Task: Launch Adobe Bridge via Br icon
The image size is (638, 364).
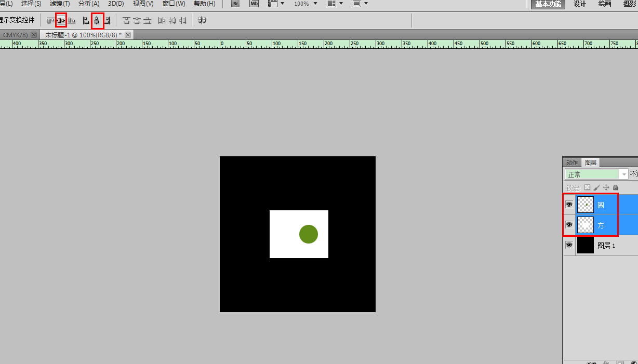Action: [235, 4]
